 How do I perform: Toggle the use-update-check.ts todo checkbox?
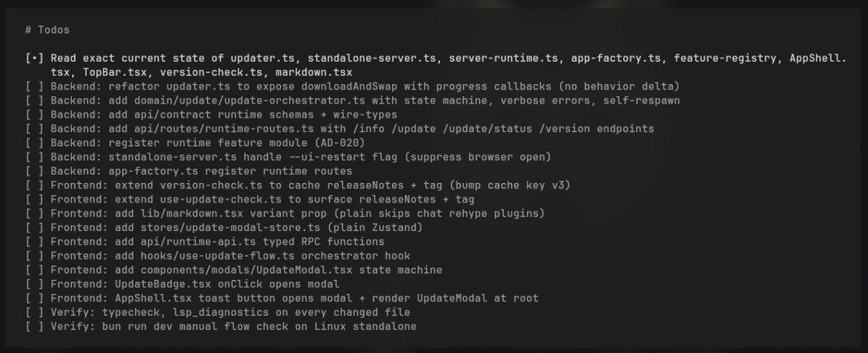coord(34,199)
